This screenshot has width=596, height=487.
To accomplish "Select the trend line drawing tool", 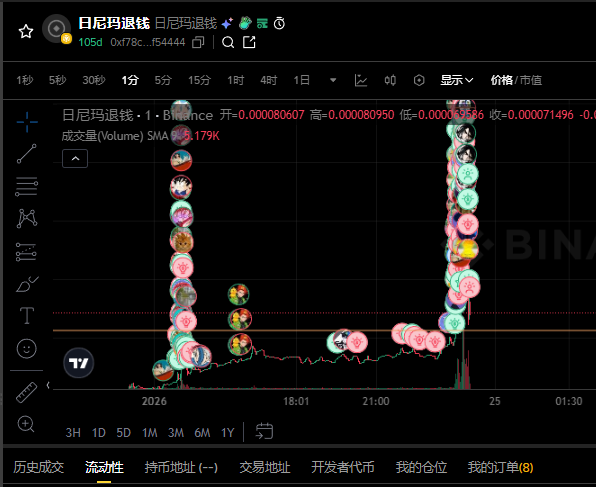I will (27, 154).
